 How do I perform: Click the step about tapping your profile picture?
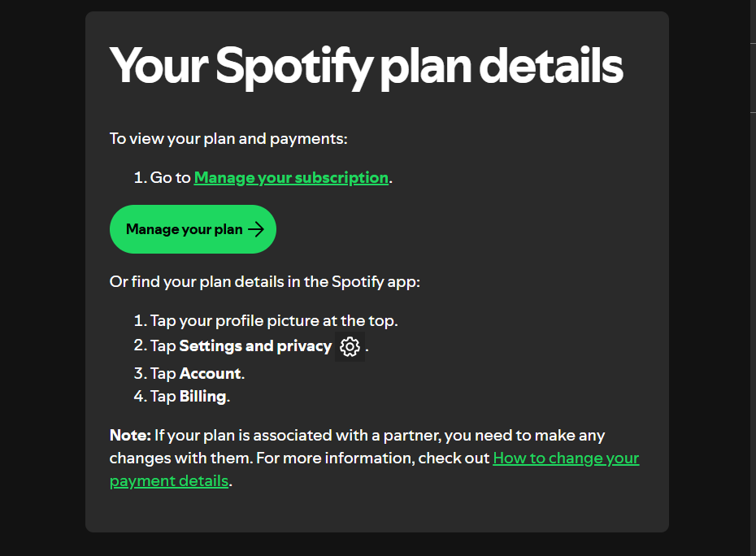pyautogui.click(x=274, y=320)
